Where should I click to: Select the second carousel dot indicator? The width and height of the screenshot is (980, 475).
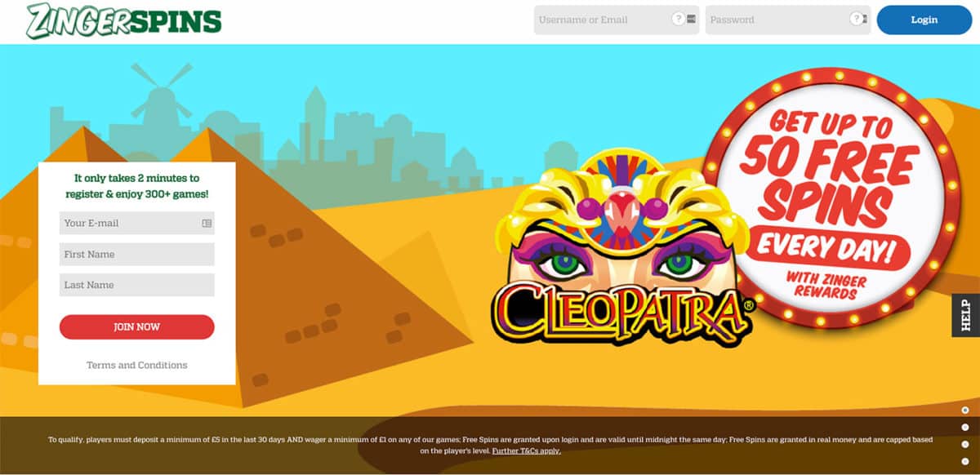(x=965, y=427)
